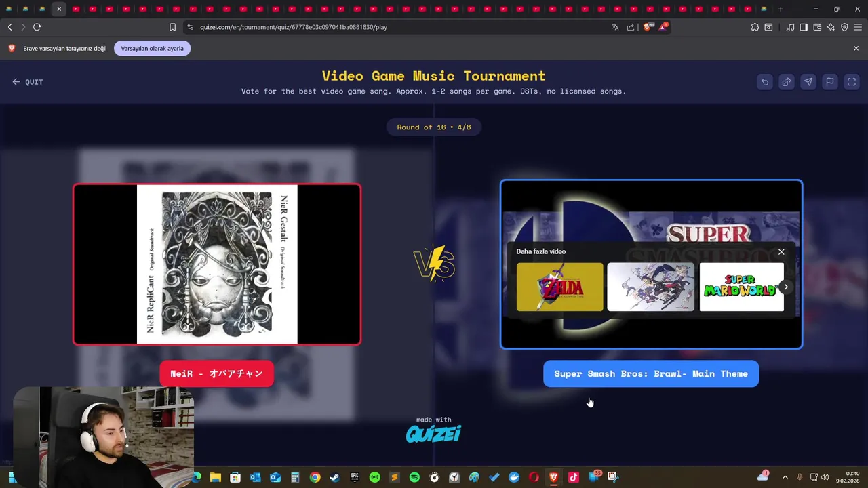This screenshot has height=488, width=868.
Task: Report the quiz using the flag icon
Action: 830,82
